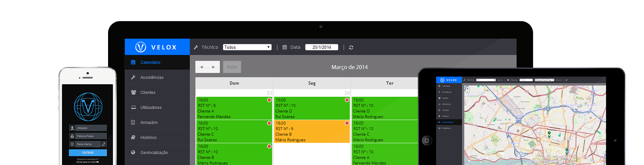Open the Técnico dropdown showing Todos

click(x=247, y=47)
